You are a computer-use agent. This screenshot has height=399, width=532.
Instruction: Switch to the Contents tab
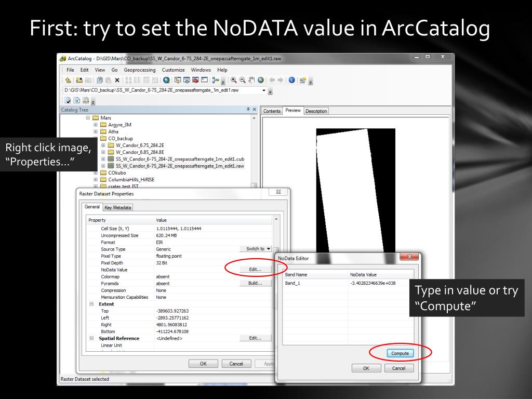tap(272, 111)
